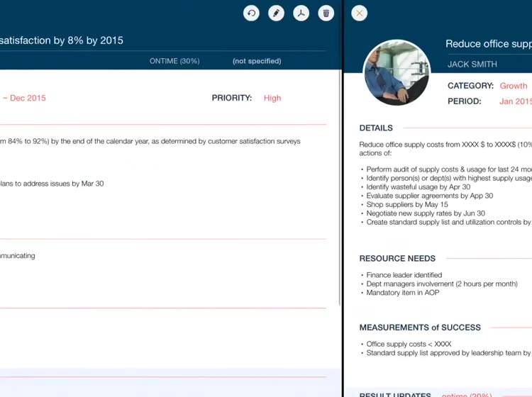
Task: Click the satisfaction by 8% by 2015 title
Action: [x=62, y=40]
